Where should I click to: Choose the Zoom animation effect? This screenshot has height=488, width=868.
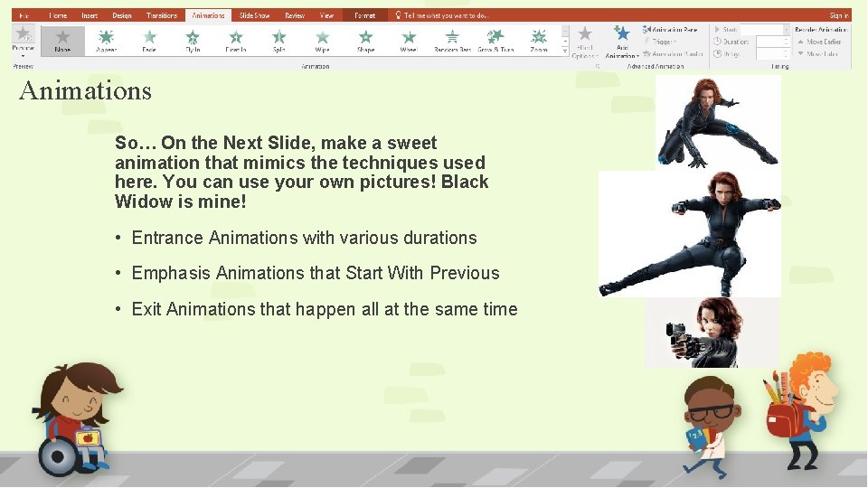point(539,41)
